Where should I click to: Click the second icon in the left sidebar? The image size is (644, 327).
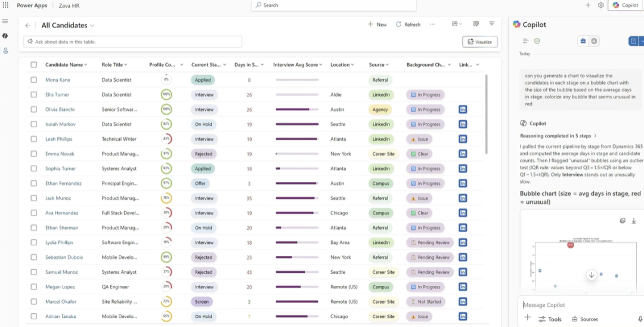pos(5,36)
